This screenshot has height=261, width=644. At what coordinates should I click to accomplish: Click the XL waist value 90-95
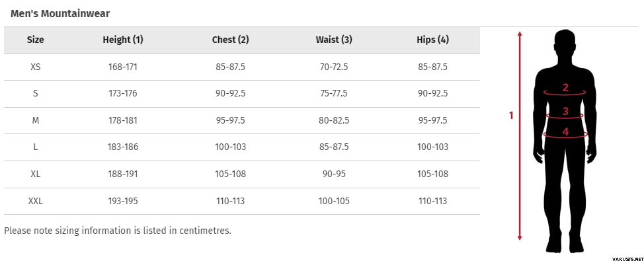point(334,174)
